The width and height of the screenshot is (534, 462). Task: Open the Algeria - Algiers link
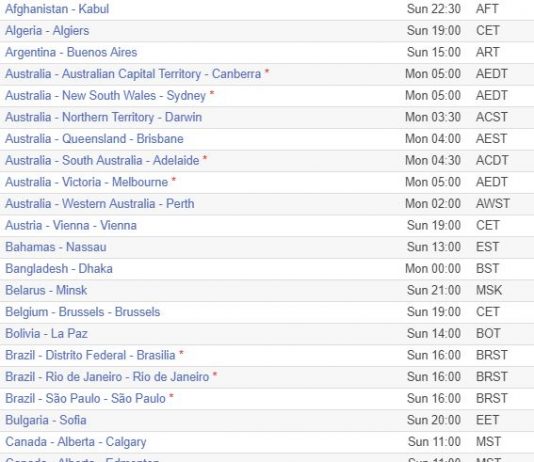47,31
